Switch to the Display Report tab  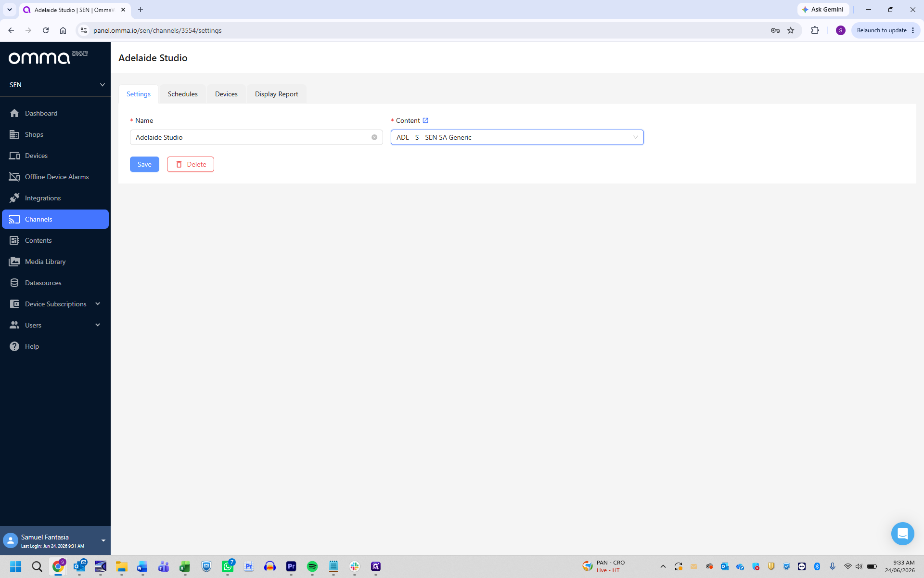tap(277, 94)
